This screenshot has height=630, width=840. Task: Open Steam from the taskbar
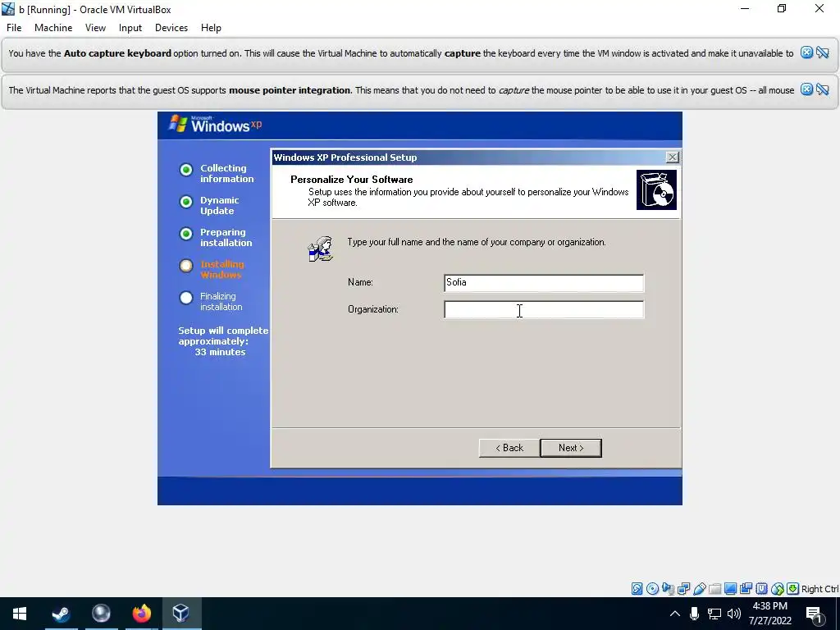[x=61, y=614]
